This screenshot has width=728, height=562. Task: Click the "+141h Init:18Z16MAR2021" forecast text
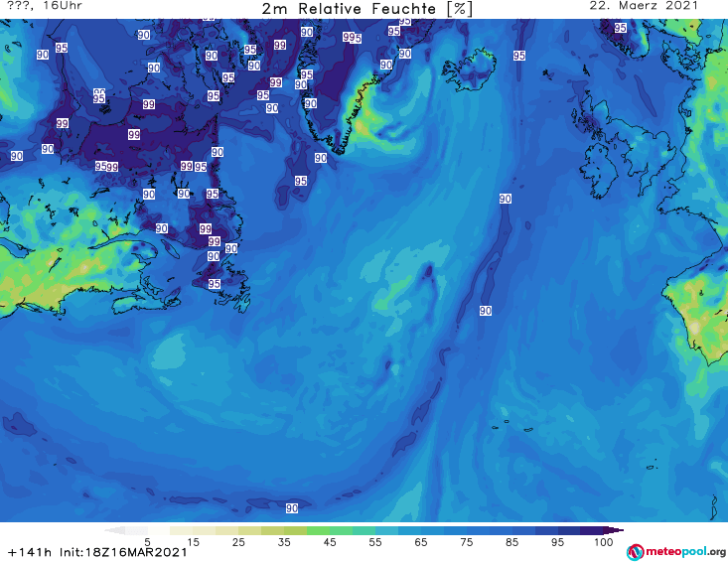tap(97, 552)
